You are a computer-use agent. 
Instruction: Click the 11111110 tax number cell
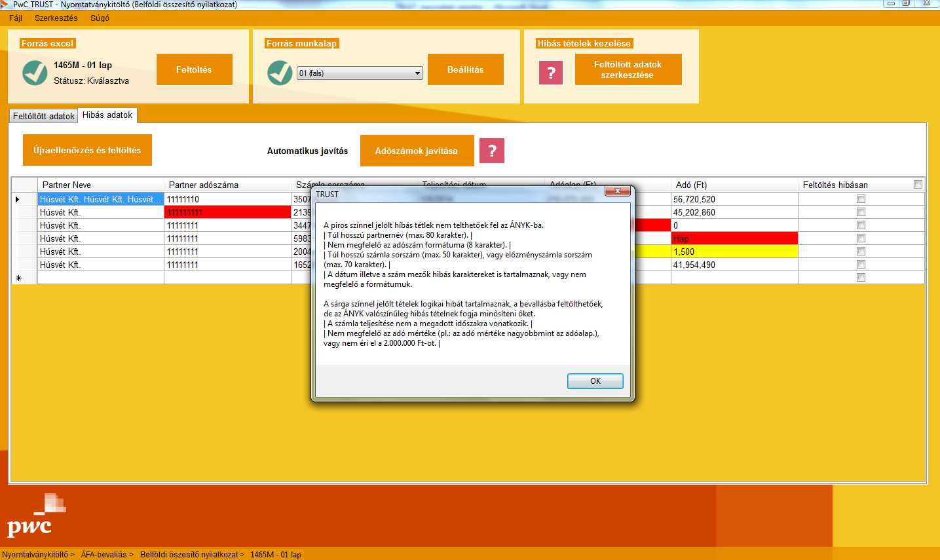pos(227,199)
